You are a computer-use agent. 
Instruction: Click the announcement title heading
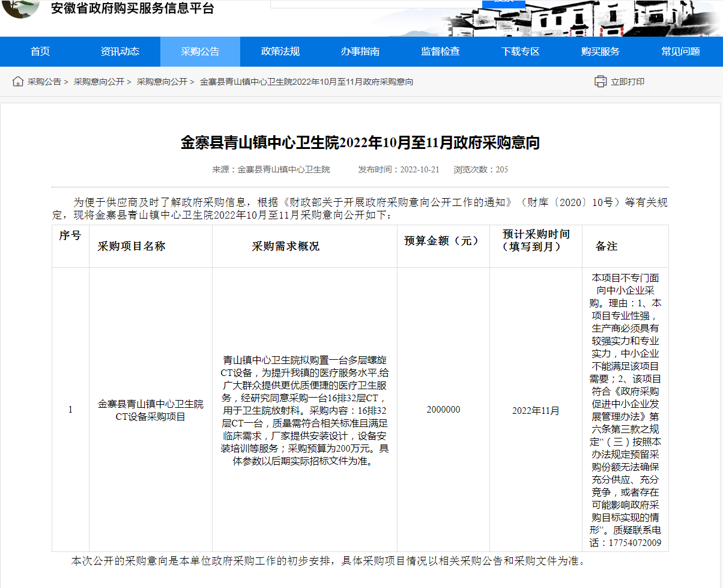(360, 143)
